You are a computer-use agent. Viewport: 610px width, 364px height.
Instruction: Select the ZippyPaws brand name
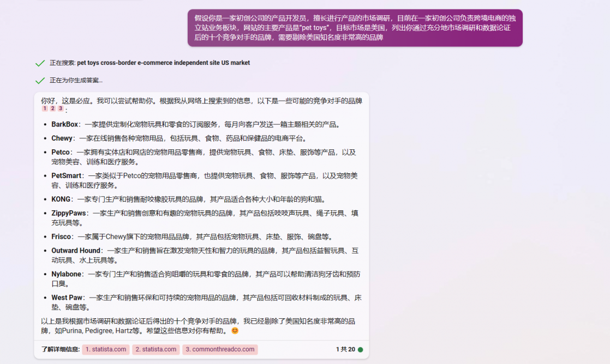pos(68,213)
